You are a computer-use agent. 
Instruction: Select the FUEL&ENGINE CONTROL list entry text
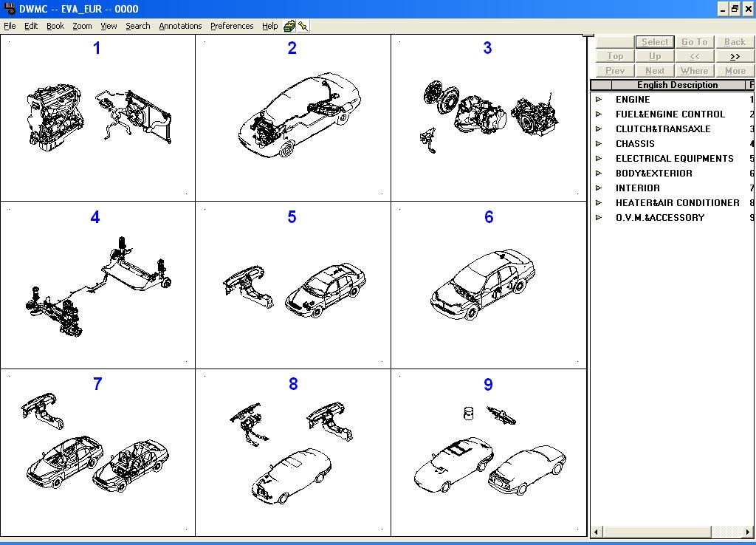(x=670, y=114)
